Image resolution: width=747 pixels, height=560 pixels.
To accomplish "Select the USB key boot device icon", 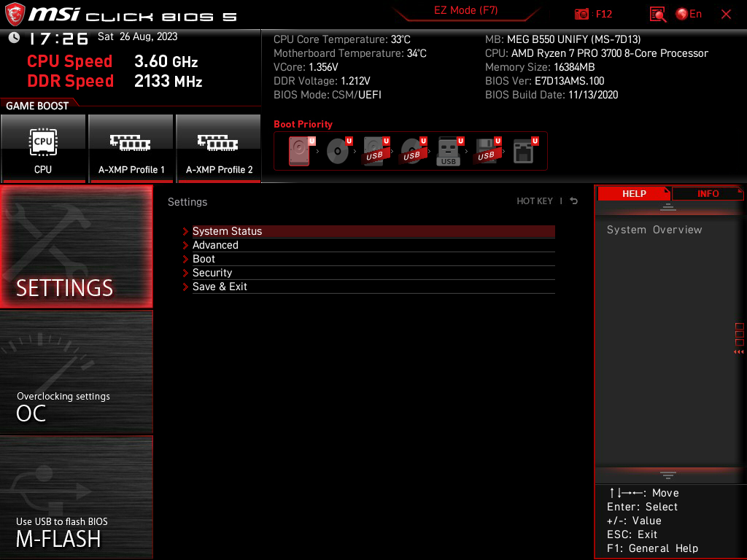I will click(x=450, y=151).
